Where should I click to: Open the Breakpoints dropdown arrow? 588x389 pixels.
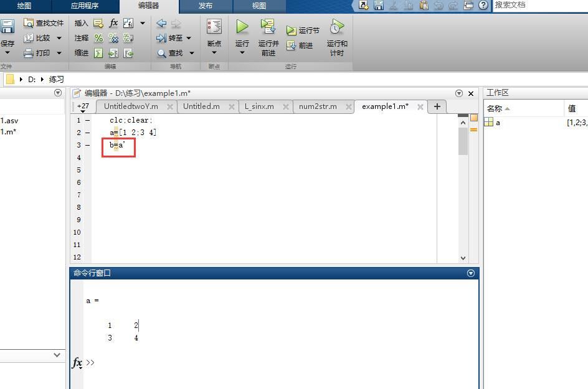point(214,52)
